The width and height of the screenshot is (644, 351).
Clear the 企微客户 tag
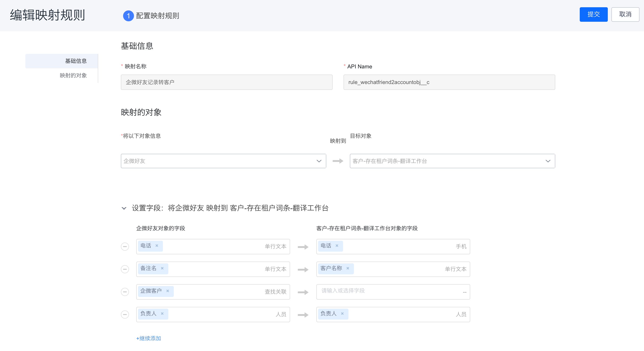(167, 291)
